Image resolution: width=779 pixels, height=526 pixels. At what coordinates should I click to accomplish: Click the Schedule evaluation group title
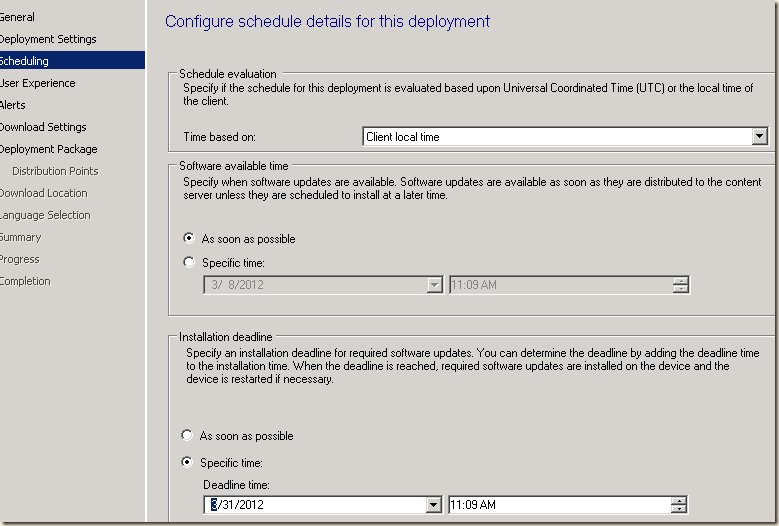[x=228, y=74]
